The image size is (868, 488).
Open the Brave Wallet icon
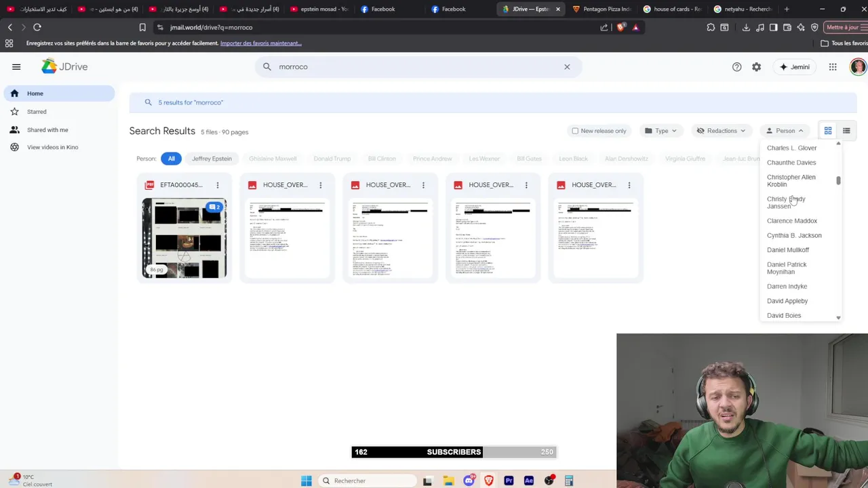point(787,27)
